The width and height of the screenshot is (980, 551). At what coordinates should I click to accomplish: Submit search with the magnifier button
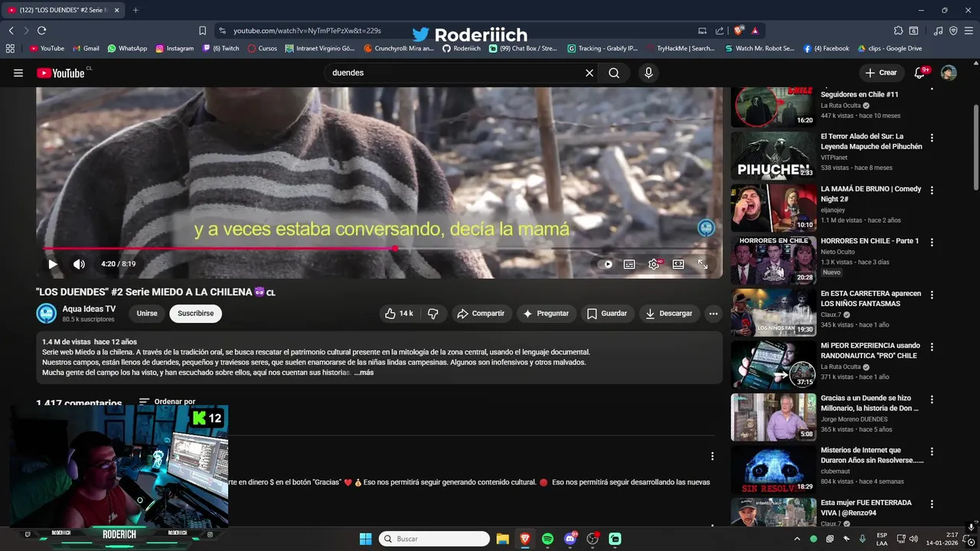(x=614, y=73)
